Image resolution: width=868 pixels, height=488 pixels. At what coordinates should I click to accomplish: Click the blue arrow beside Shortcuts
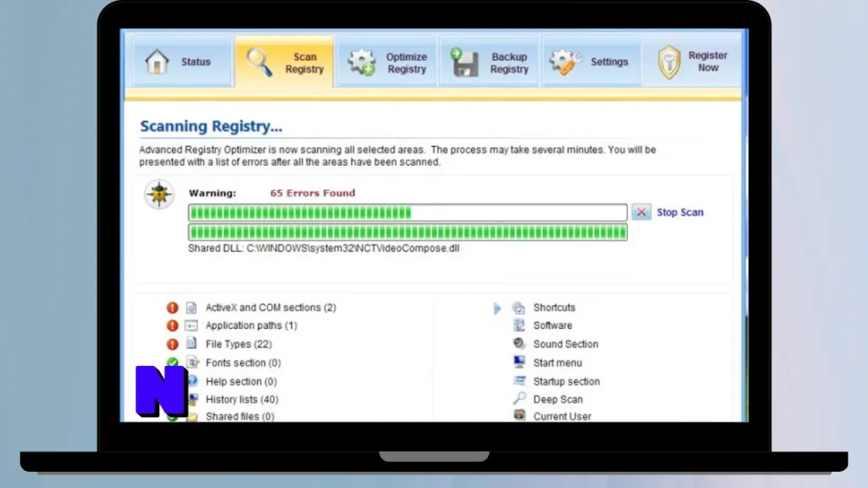[497, 308]
